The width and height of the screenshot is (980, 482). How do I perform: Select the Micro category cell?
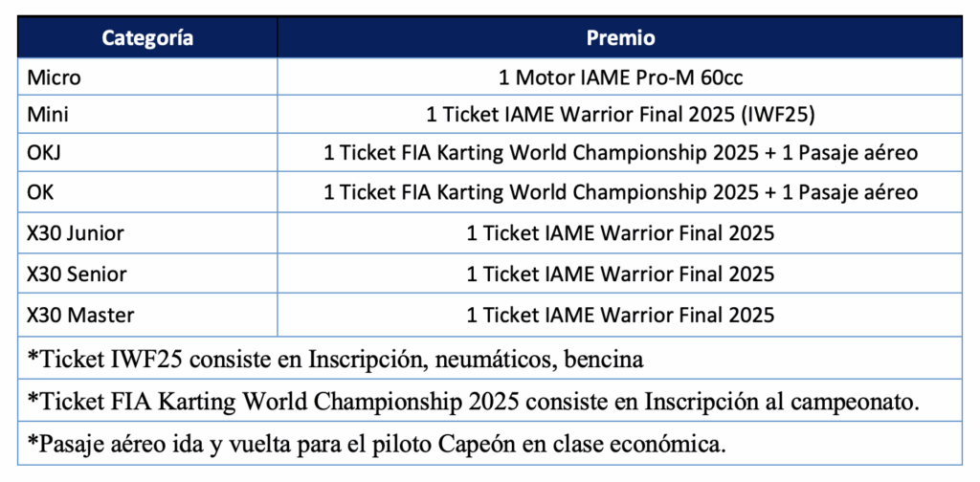click(55, 78)
